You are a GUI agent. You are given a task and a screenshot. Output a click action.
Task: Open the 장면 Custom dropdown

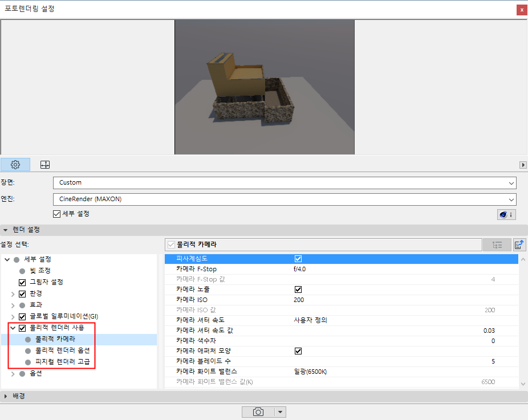285,183
